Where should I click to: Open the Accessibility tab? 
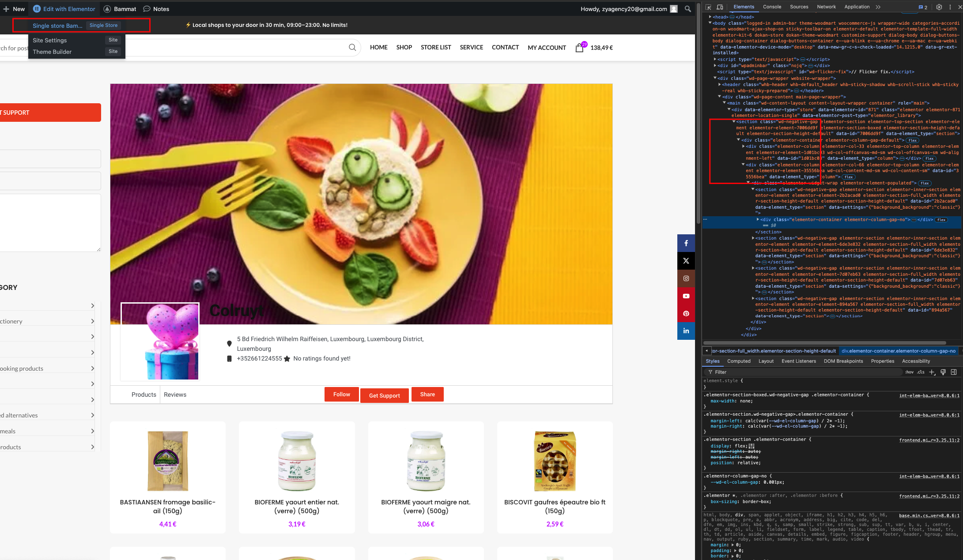pos(916,361)
